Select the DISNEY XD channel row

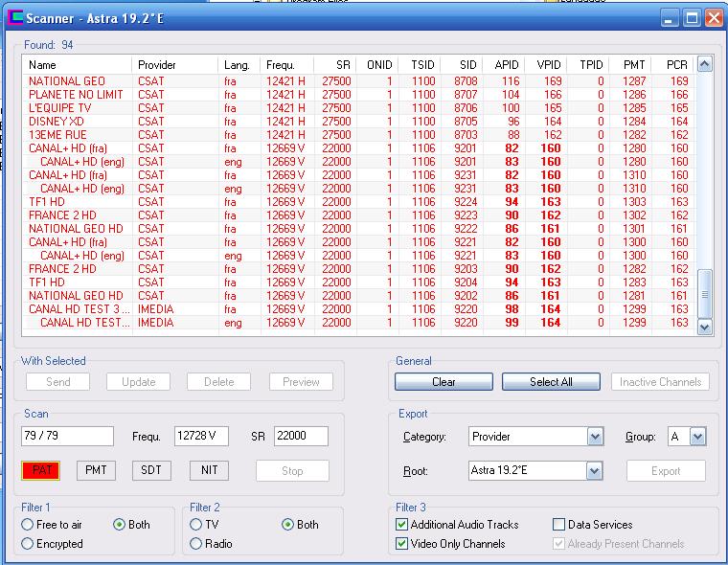(358, 122)
